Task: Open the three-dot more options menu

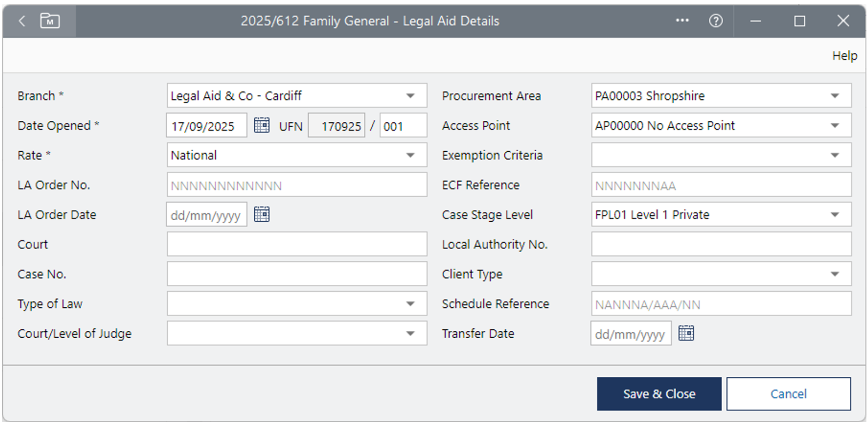Action: pos(682,21)
